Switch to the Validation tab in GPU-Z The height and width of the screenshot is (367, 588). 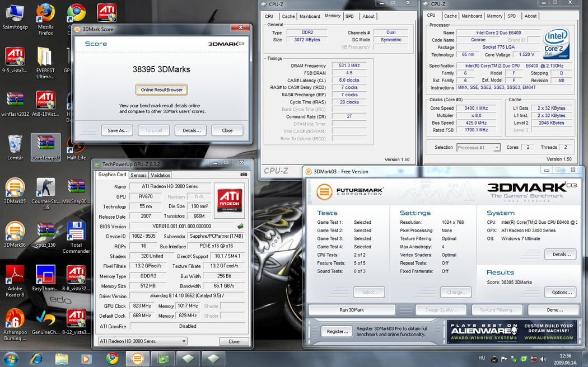(161, 175)
